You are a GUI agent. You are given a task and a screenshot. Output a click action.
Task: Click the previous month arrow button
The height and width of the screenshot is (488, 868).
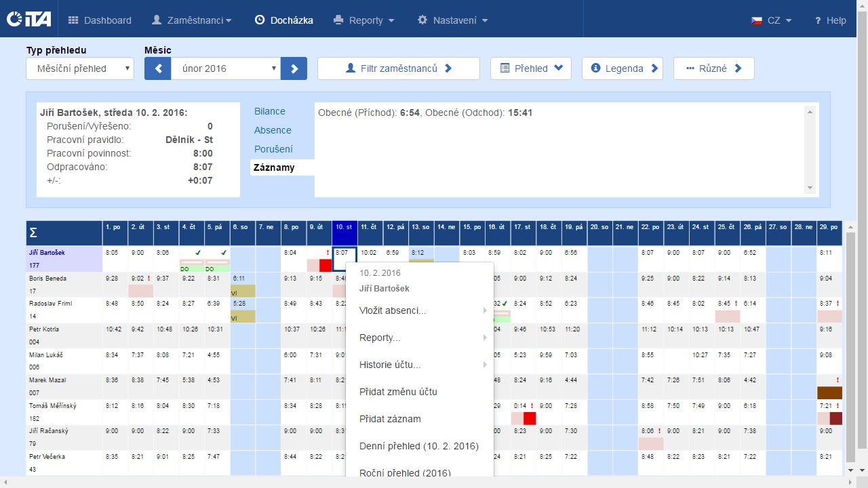click(157, 68)
